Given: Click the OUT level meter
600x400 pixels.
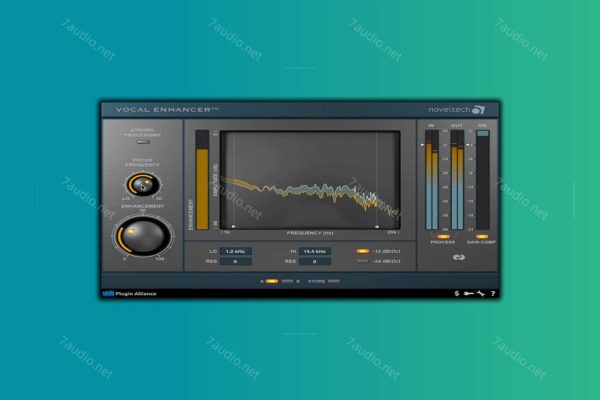Looking at the screenshot, I should pyautogui.click(x=457, y=180).
